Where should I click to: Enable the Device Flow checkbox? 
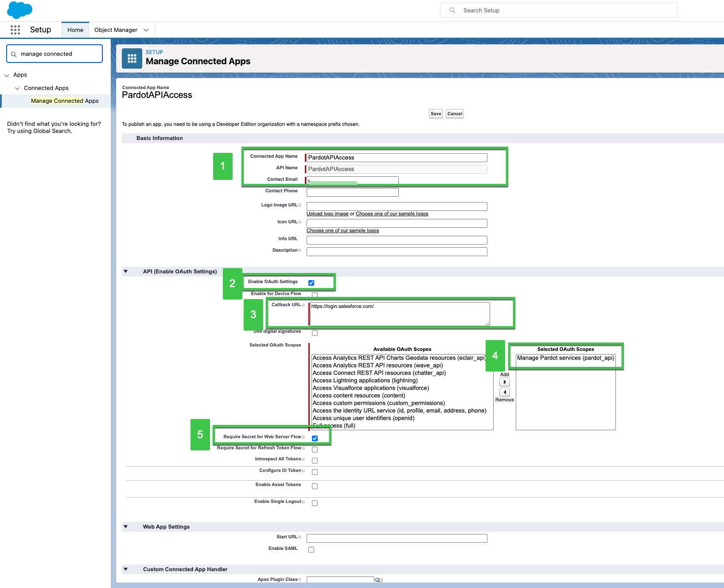(x=315, y=295)
